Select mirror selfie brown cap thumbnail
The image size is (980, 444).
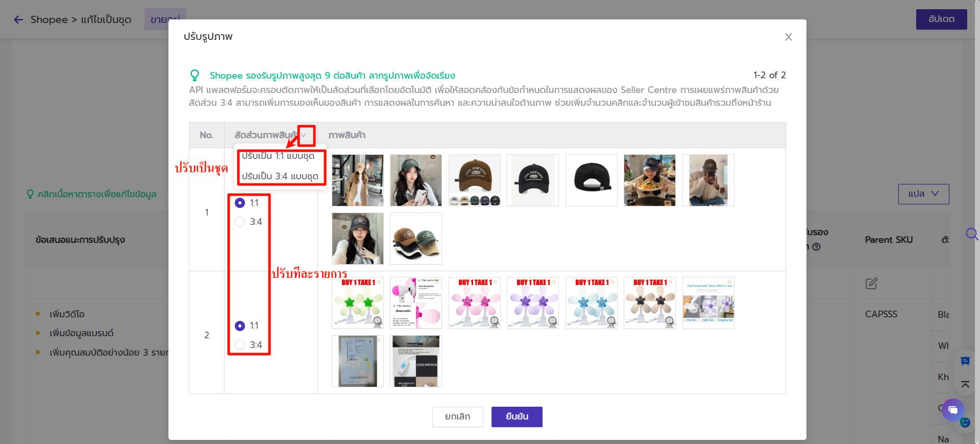708,180
